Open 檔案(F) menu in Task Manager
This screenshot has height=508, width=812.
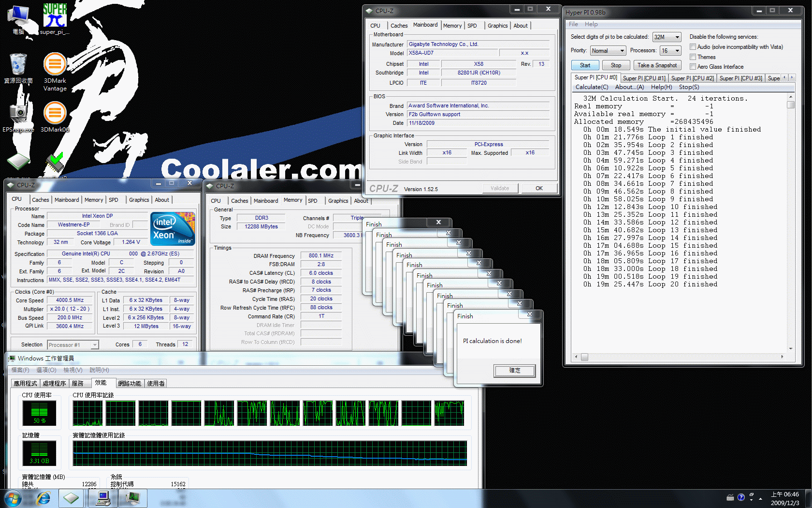click(x=20, y=370)
